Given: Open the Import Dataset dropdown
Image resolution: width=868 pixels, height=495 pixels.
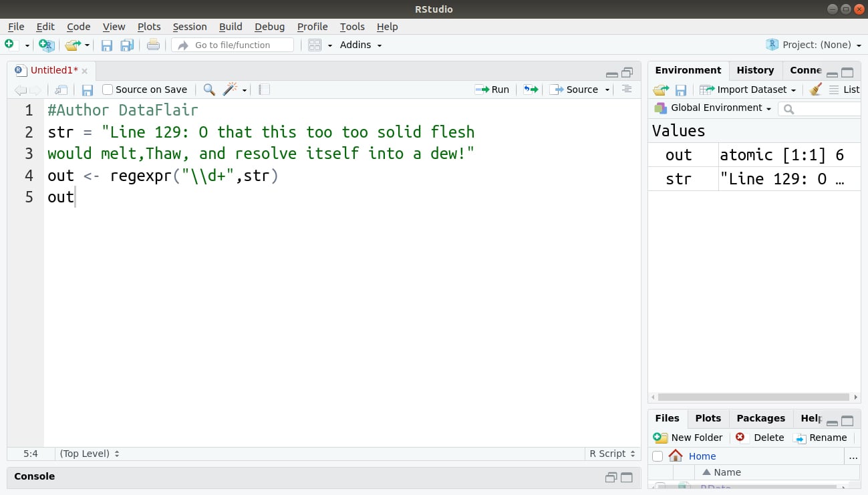Looking at the screenshot, I should click(x=748, y=89).
